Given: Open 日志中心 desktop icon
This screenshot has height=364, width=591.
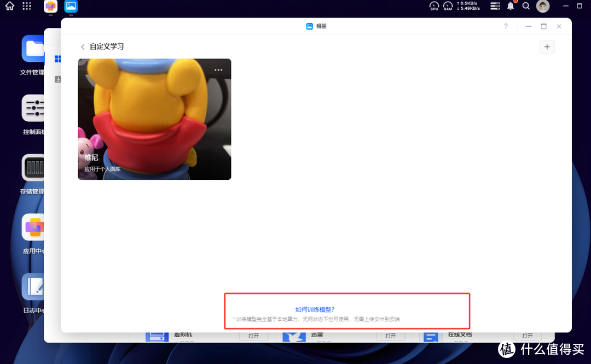Looking at the screenshot, I should 34,287.
